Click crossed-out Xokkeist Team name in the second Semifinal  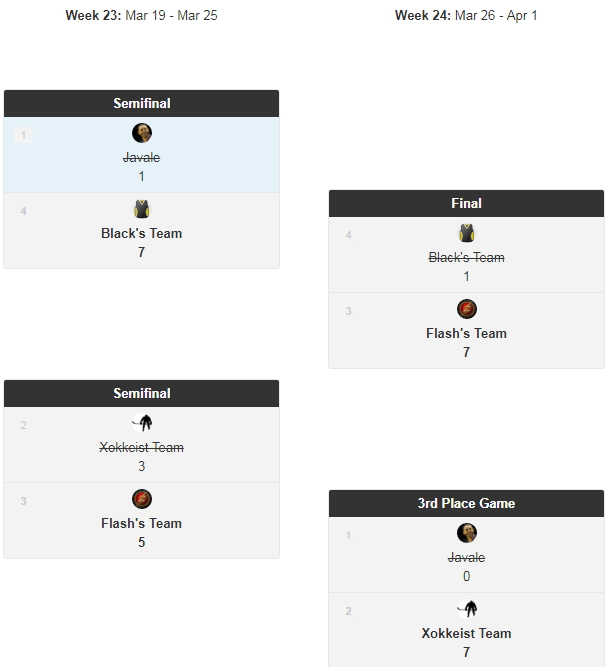142,447
